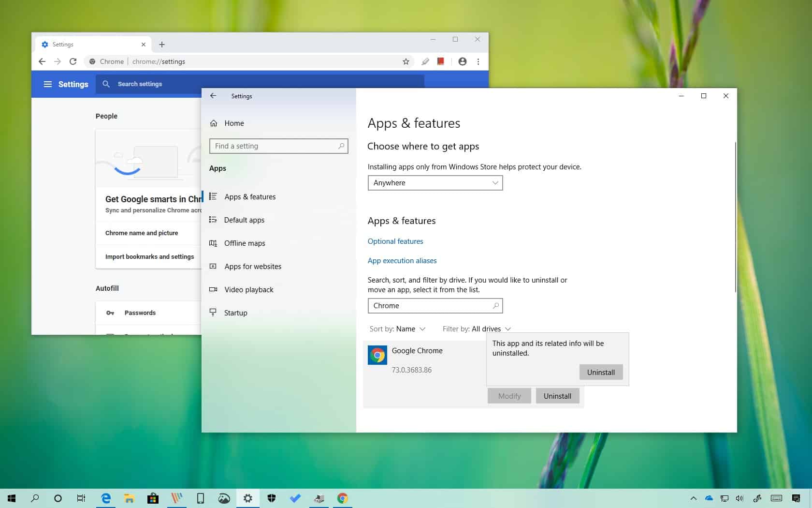This screenshot has height=508, width=812.
Task: Show hidden system tray icons
Action: (x=694, y=498)
